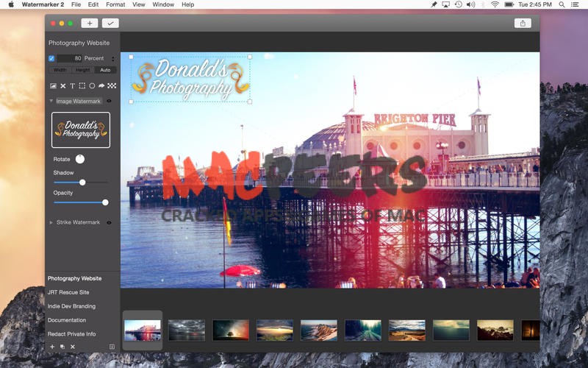Viewport: 588px width, 368px height.
Task: Add a new preset with the bottom plus icon
Action: pyautogui.click(x=52, y=347)
